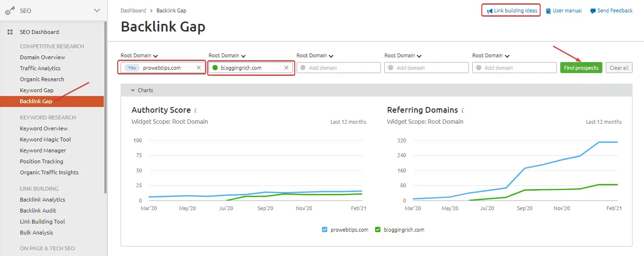Open the Root Domain dropdown above bloggingrich.com
The width and height of the screenshot is (644, 256).
coord(227,56)
